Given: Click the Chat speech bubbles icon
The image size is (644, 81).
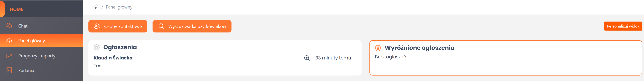Looking at the screenshot, I should [9, 26].
